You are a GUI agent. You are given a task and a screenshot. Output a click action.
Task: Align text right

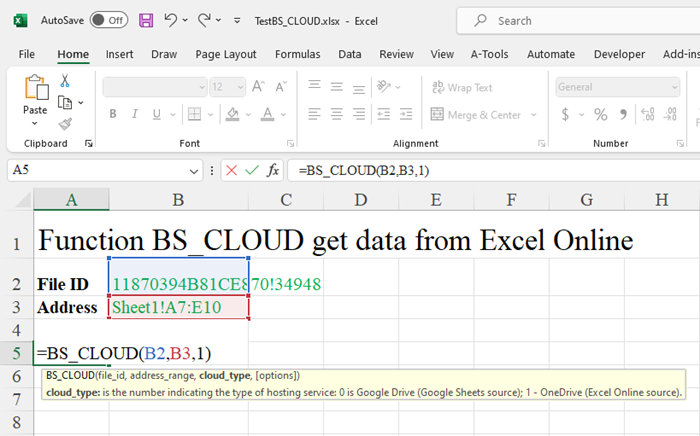358,114
